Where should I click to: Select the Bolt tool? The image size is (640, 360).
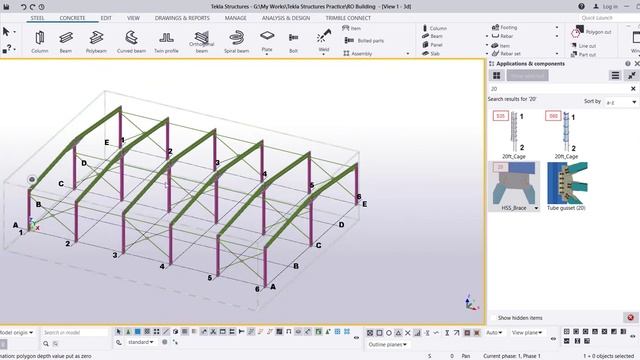[293, 42]
